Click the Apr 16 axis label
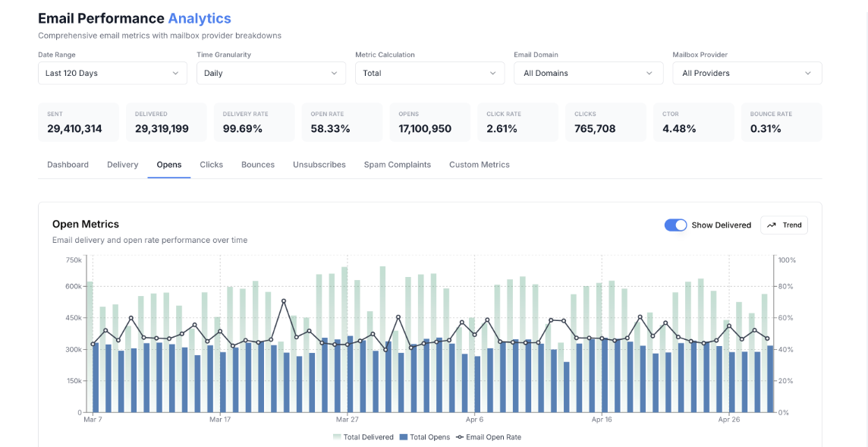Image resolution: width=868 pixels, height=447 pixels. pyautogui.click(x=602, y=420)
